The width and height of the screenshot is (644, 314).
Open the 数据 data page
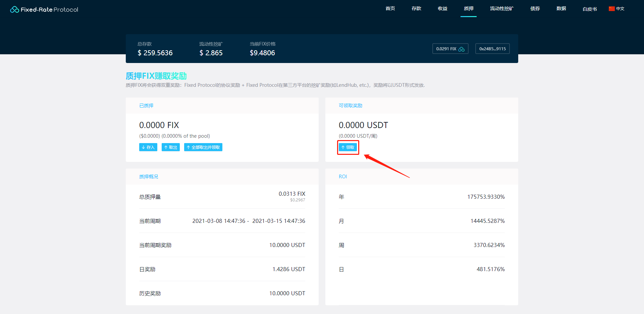click(561, 9)
